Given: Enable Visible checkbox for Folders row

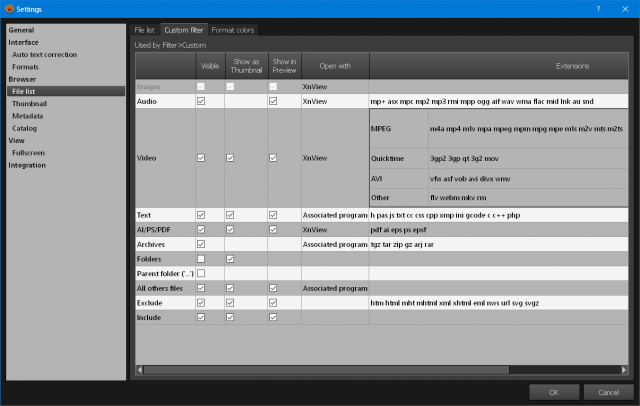Looking at the screenshot, I should coord(201,259).
